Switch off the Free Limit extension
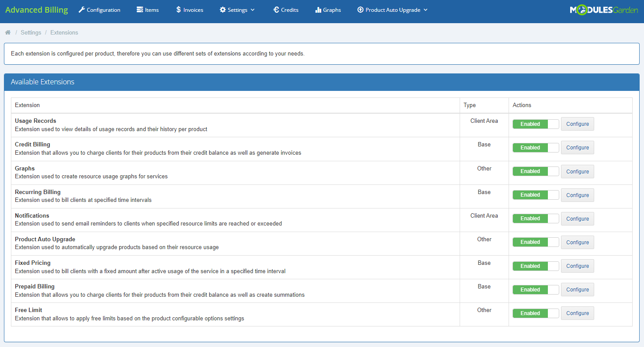Viewport: 644px width, 347px height. click(x=535, y=313)
